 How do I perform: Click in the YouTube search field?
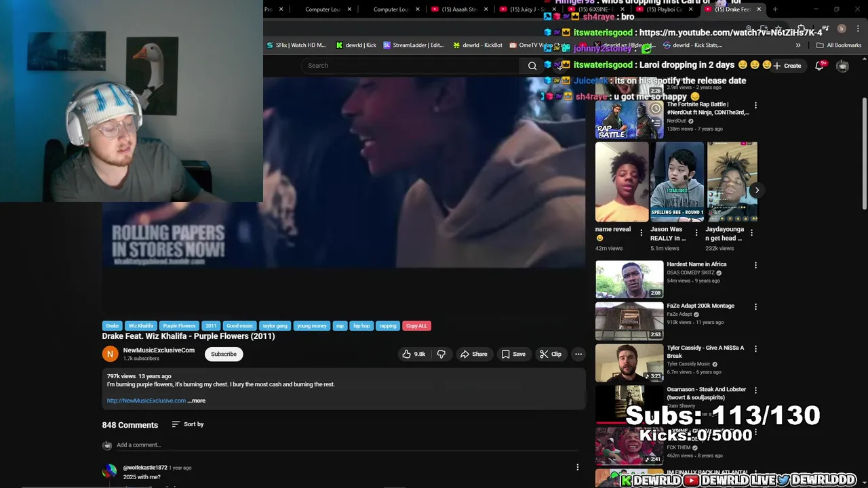pos(410,66)
